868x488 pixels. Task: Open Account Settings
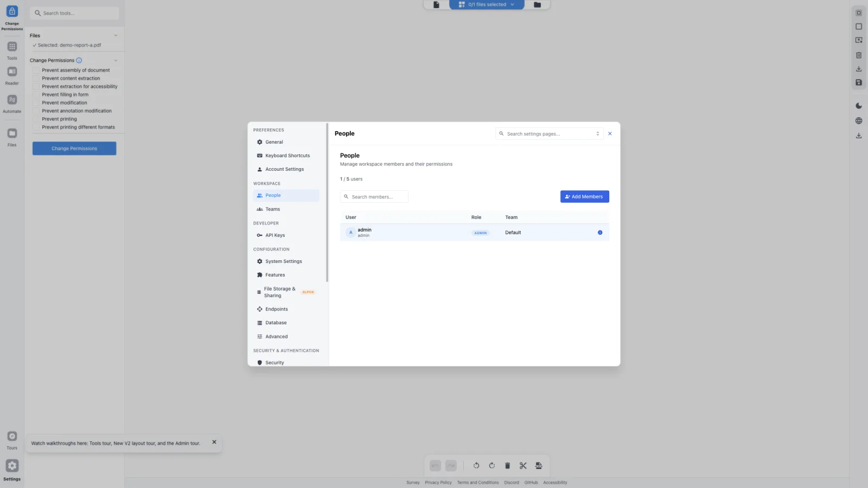286,169
